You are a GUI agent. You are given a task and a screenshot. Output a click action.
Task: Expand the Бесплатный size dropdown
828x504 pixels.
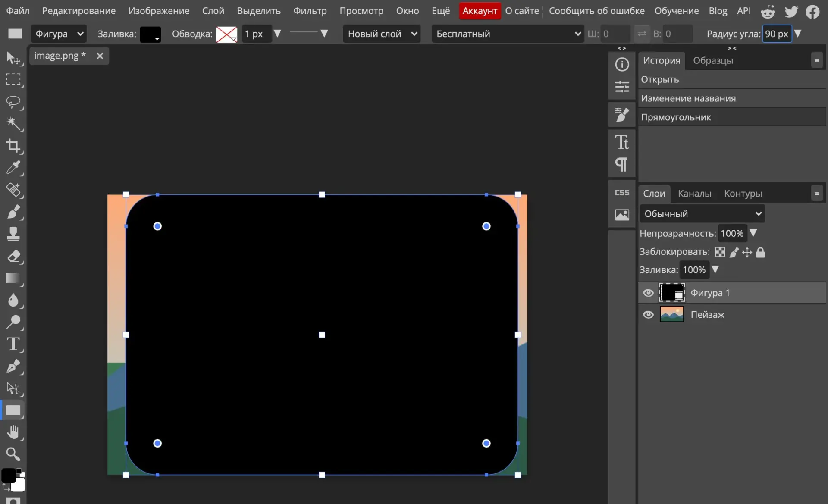pos(508,34)
